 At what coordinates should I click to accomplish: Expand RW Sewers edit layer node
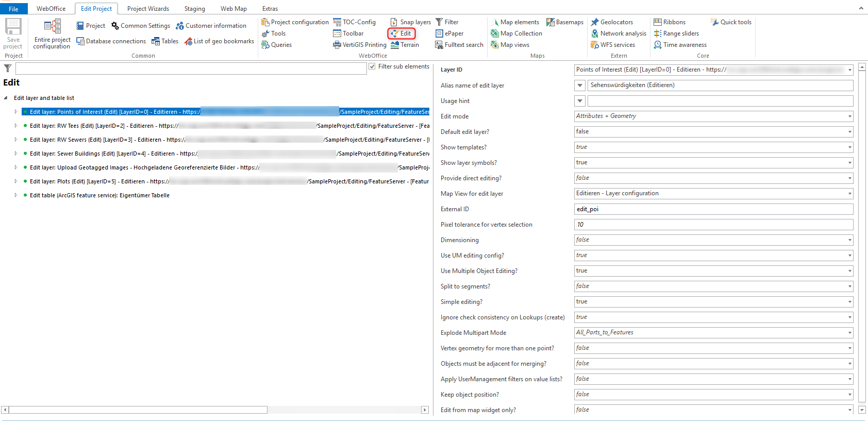click(16, 140)
